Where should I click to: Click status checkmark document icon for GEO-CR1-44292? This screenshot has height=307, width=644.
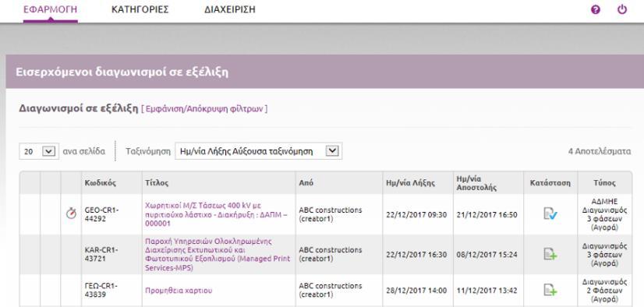[550, 213]
